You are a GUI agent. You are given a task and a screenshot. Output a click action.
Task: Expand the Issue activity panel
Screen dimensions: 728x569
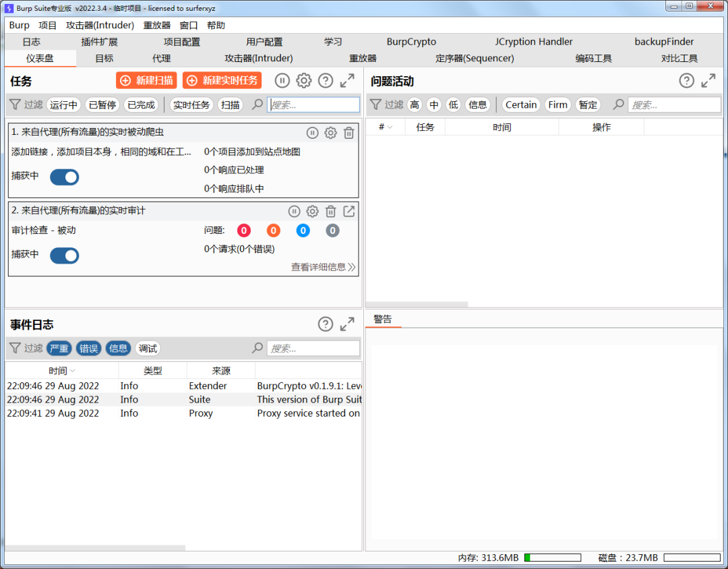coord(708,81)
